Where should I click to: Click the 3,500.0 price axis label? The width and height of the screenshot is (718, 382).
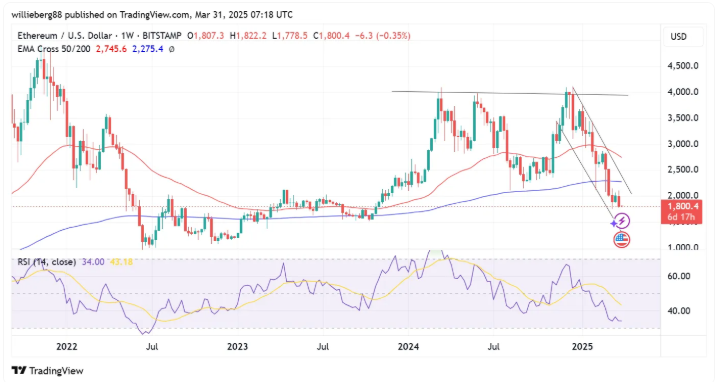[x=683, y=118]
